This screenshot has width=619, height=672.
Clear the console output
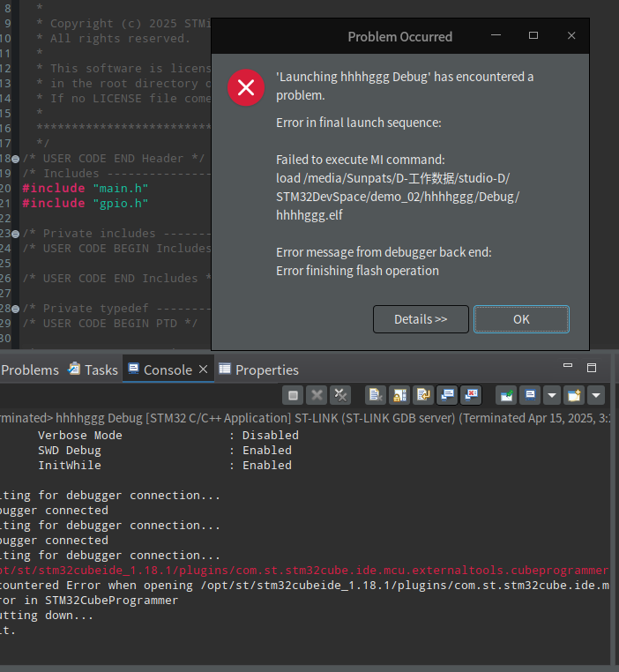pos(376,395)
